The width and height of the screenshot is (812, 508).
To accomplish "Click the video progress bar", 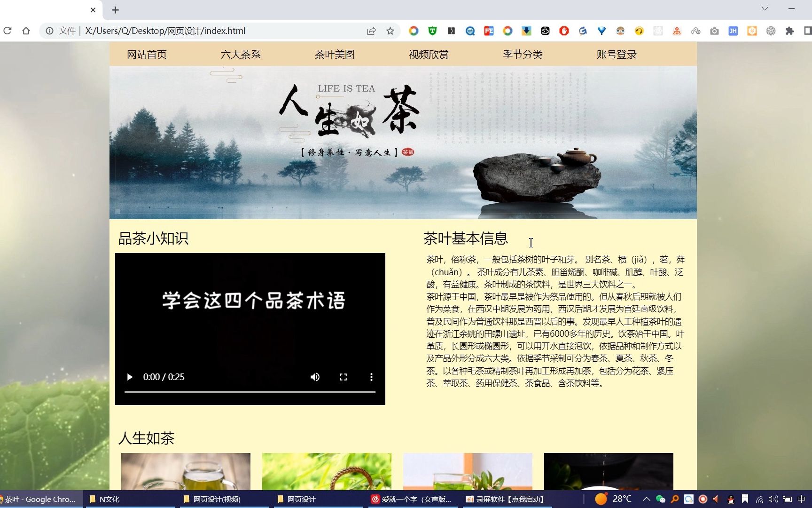I will tap(250, 392).
